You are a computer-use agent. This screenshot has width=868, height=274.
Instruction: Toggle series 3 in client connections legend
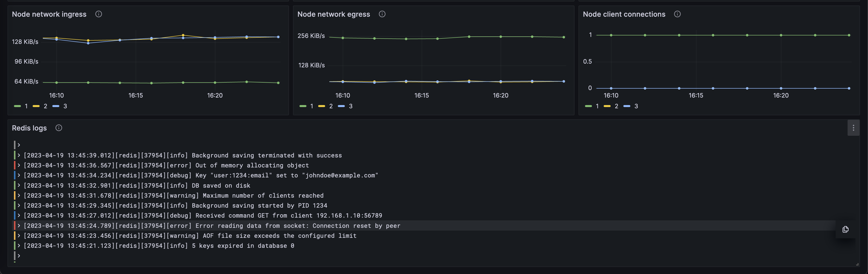(x=636, y=106)
